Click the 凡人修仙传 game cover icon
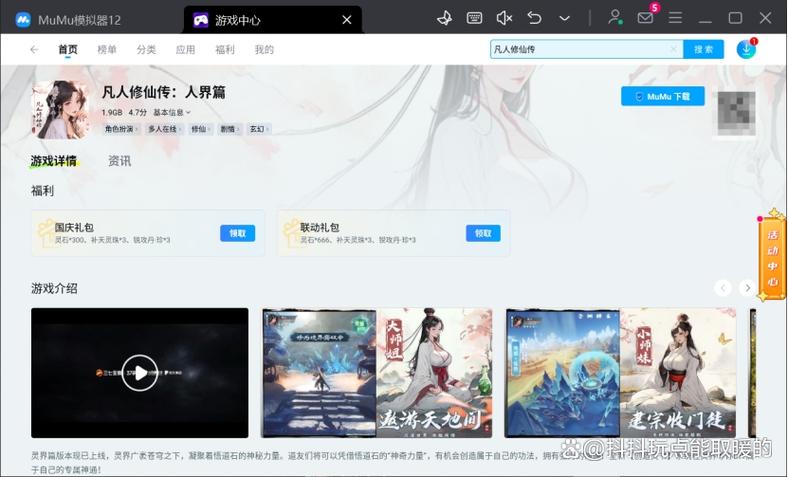The image size is (788, 477). [60, 110]
